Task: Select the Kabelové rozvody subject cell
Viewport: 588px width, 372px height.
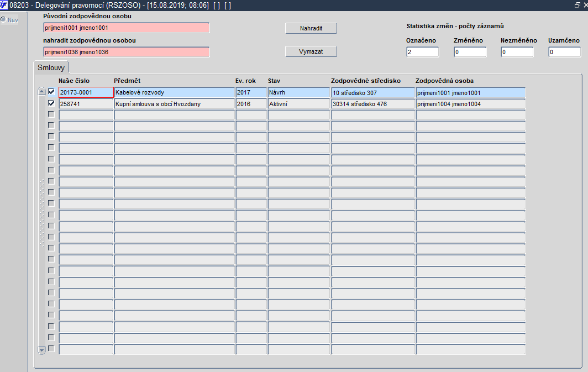Action: [x=175, y=93]
